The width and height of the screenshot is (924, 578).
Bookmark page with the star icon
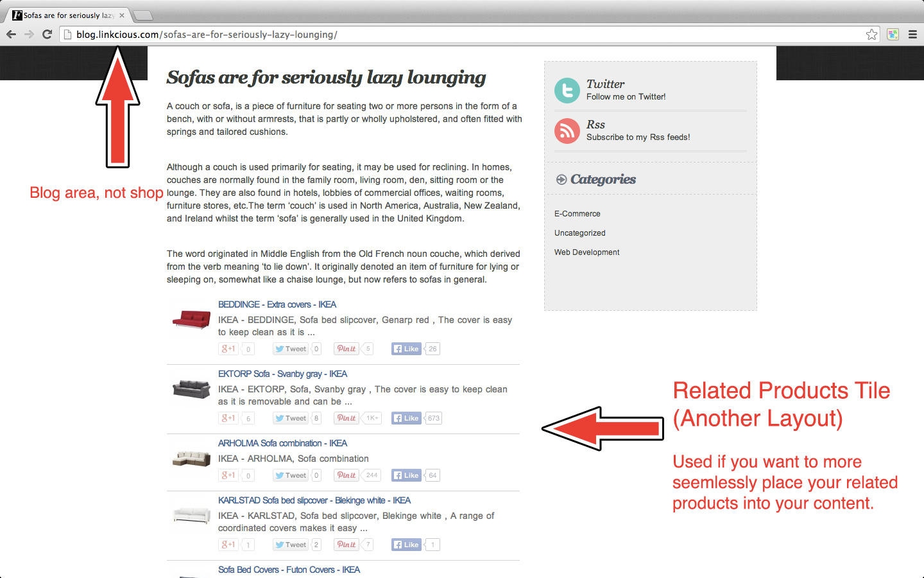pyautogui.click(x=871, y=35)
